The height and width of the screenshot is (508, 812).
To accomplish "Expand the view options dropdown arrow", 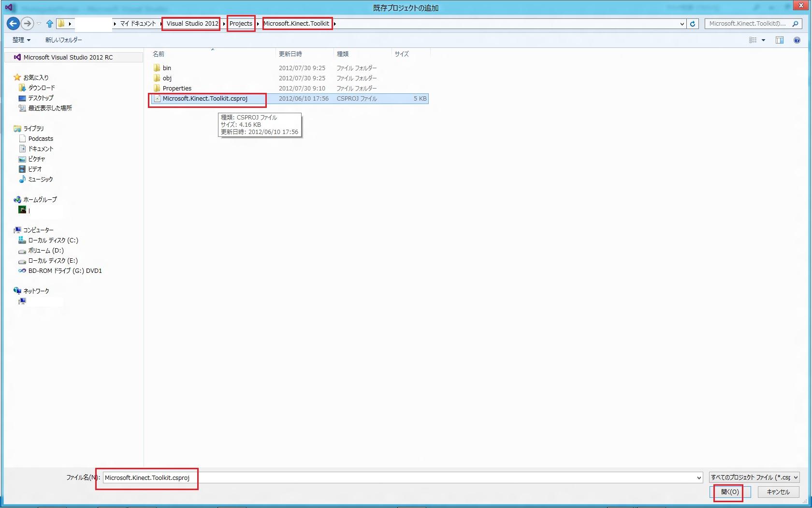I will (x=764, y=40).
